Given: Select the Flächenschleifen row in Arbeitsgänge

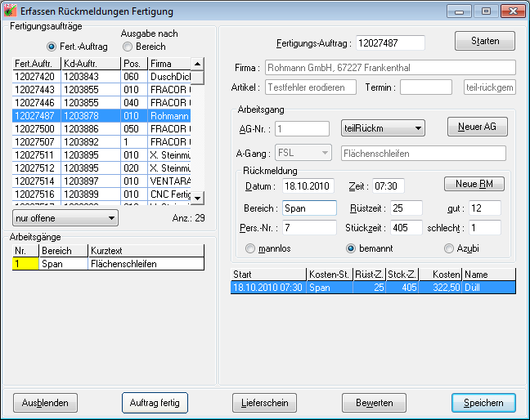Looking at the screenshot, I should (x=144, y=264).
